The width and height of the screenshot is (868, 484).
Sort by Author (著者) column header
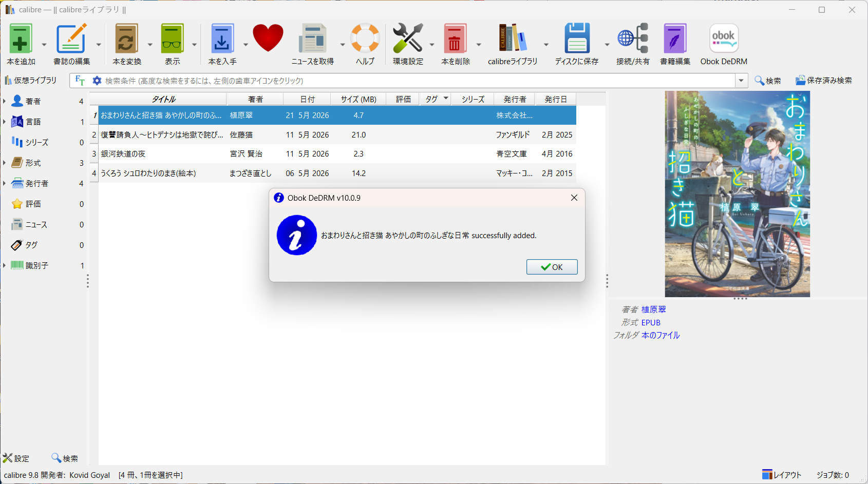tap(255, 99)
